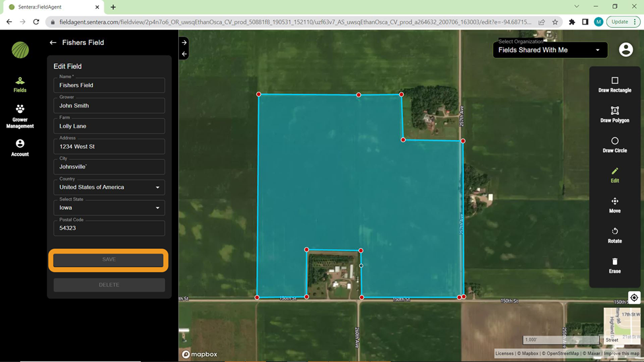Open Grower Management in sidebar
This screenshot has height=362, width=644.
coord(20,116)
